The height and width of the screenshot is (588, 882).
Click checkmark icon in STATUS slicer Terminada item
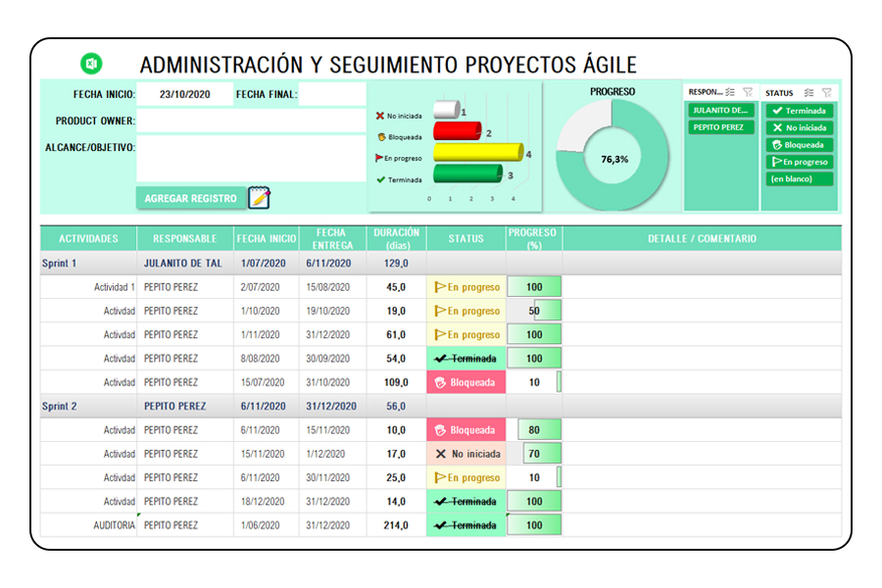(x=777, y=111)
